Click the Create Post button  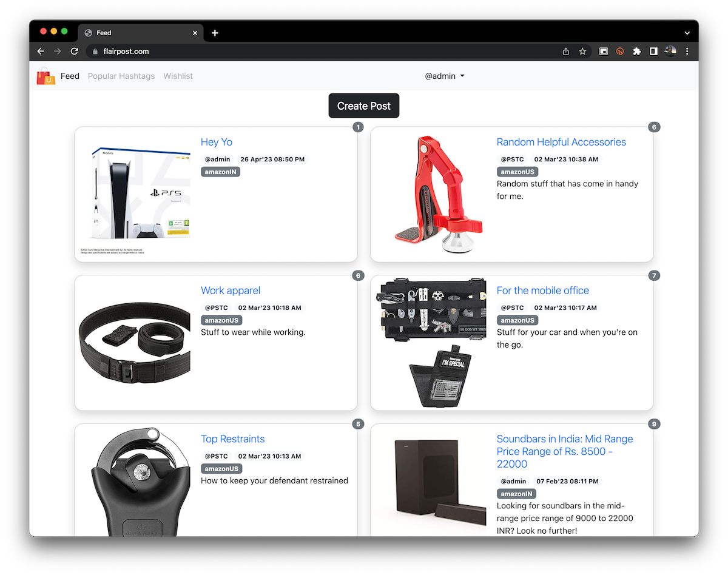tap(364, 106)
